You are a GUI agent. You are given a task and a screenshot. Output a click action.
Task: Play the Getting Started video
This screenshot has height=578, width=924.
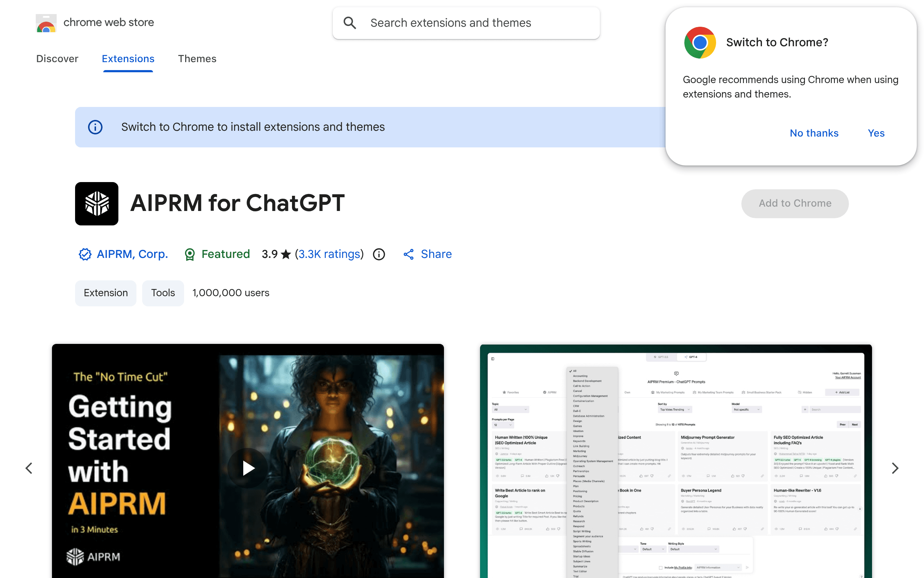point(248,468)
